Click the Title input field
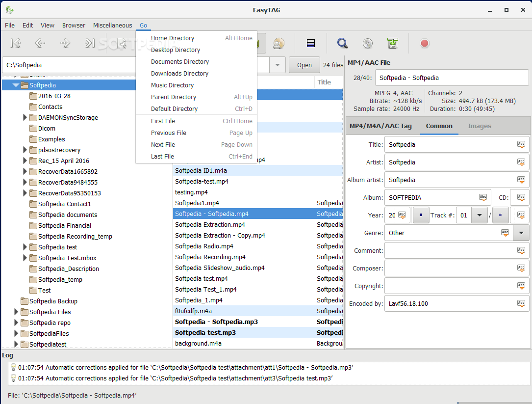Screen dimensions: 532x404 (x=456, y=144)
